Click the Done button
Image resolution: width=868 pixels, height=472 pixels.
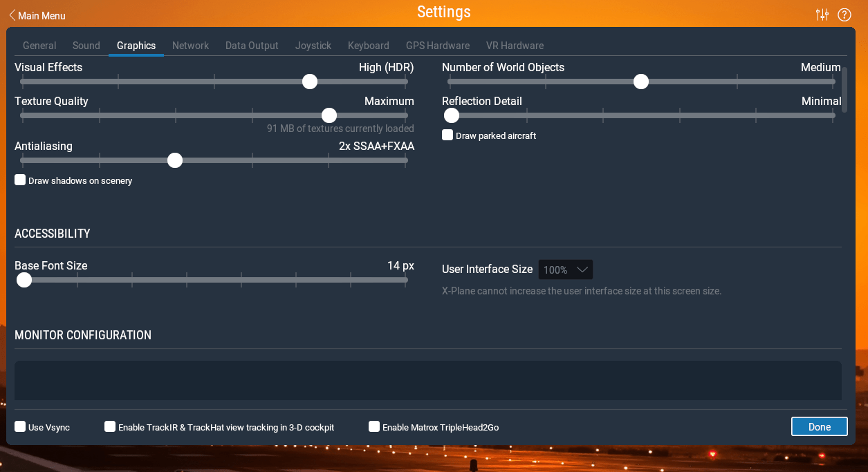pyautogui.click(x=819, y=426)
